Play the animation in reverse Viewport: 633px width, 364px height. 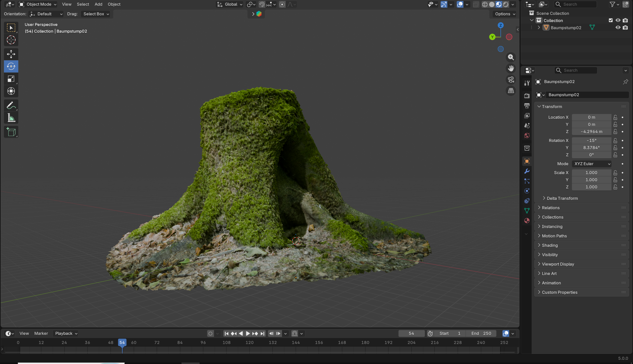click(x=241, y=334)
